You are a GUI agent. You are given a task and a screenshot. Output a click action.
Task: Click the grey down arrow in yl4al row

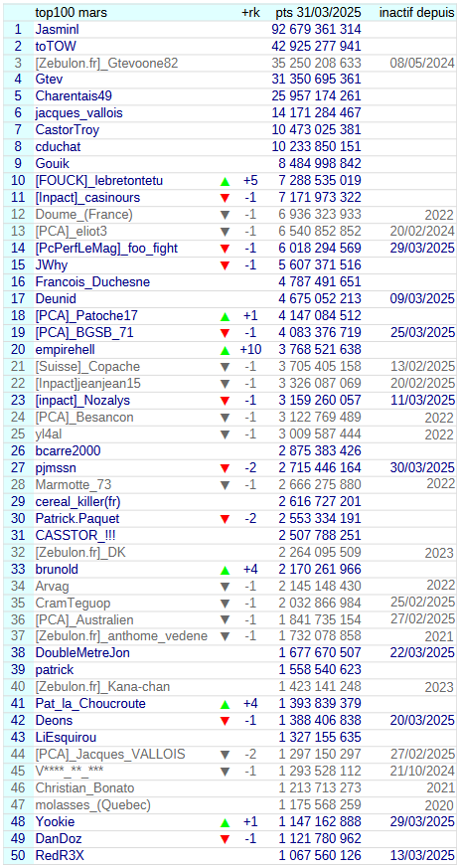[225, 434]
